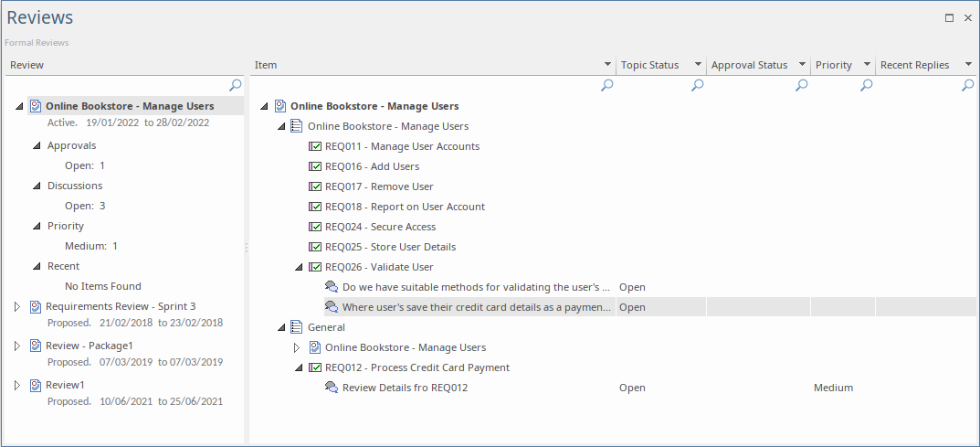980x447 pixels.
Task: Toggle the REQ017 - Remove User checkbox
Action: 315,186
